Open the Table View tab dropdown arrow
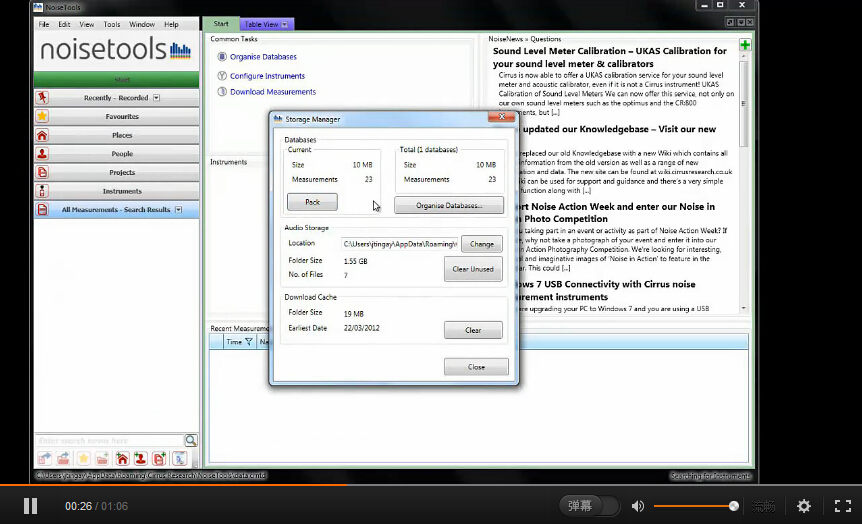The image size is (862, 524). tap(285, 24)
